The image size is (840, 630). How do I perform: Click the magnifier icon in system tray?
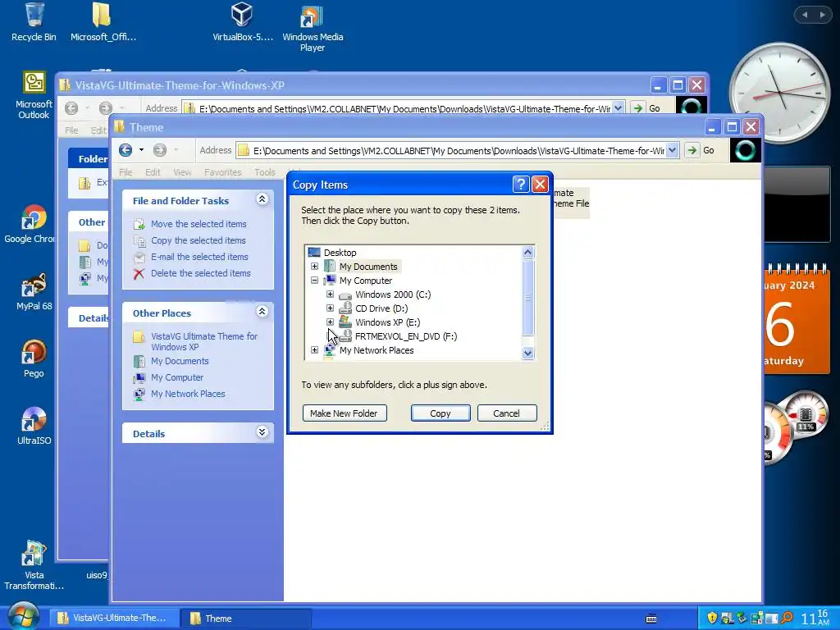tap(787, 618)
